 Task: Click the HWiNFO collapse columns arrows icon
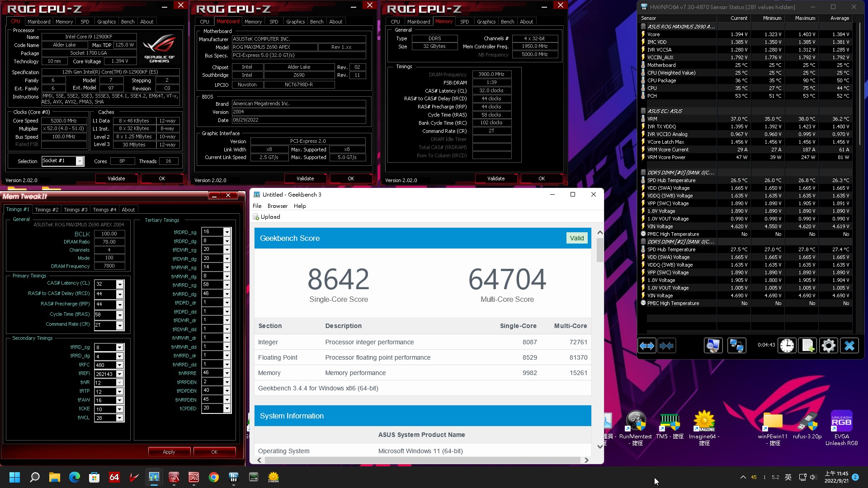666,346
